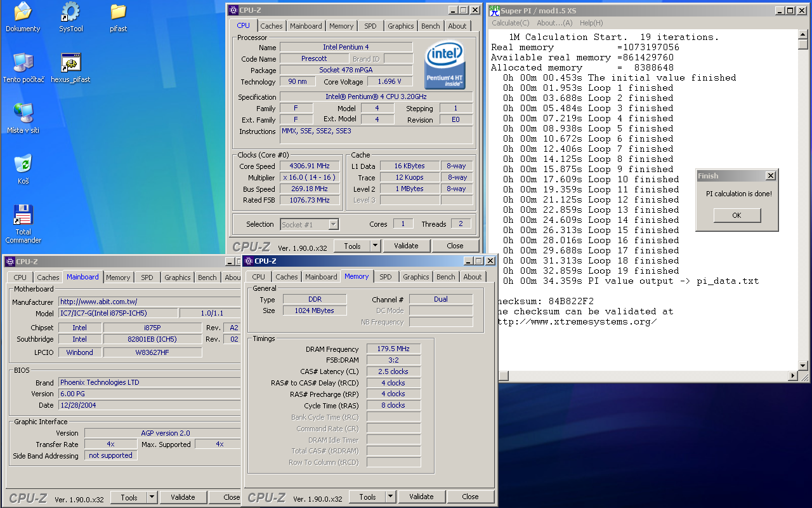The height and width of the screenshot is (508, 812).
Task: Open the hexus_pifast shortcut icon
Action: coord(70,68)
